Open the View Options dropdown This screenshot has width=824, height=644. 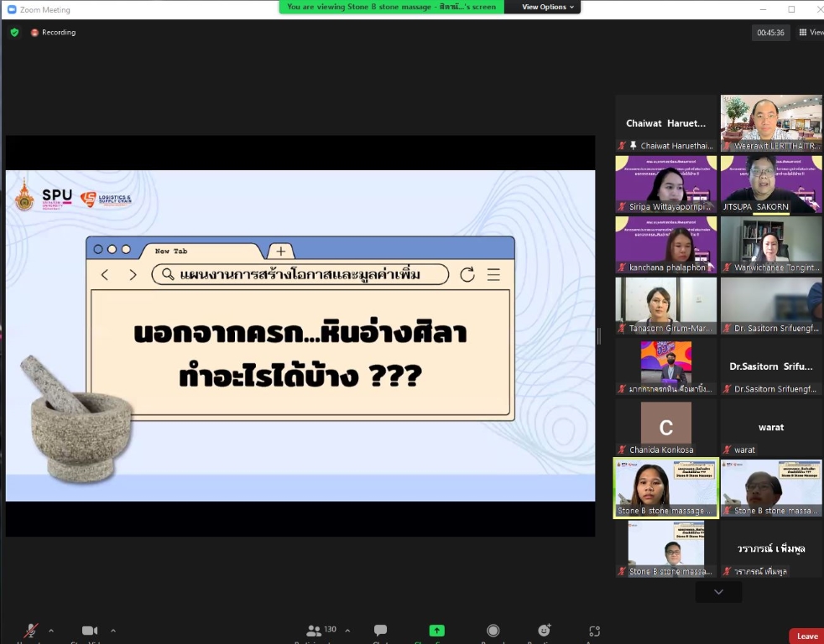pos(548,7)
